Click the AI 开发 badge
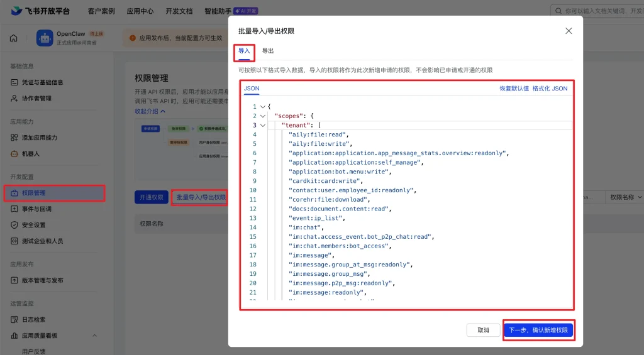 pyautogui.click(x=246, y=11)
